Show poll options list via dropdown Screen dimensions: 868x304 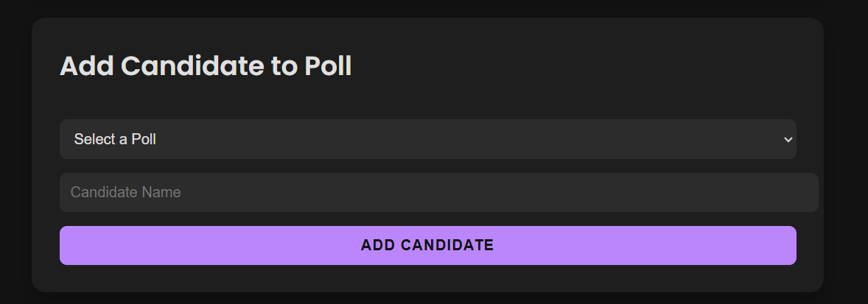[427, 139]
